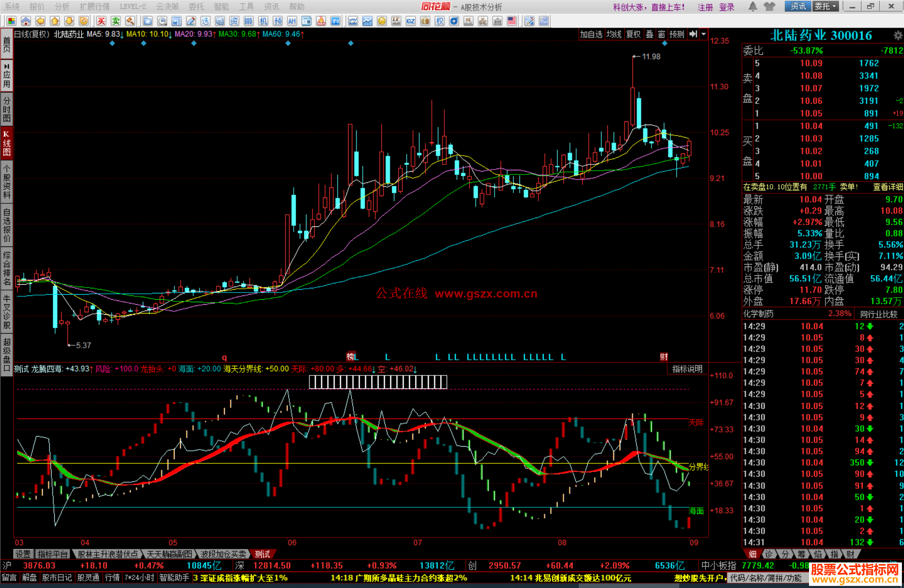Open the 扩展行情 menu
The image size is (904, 588).
tap(94, 7)
